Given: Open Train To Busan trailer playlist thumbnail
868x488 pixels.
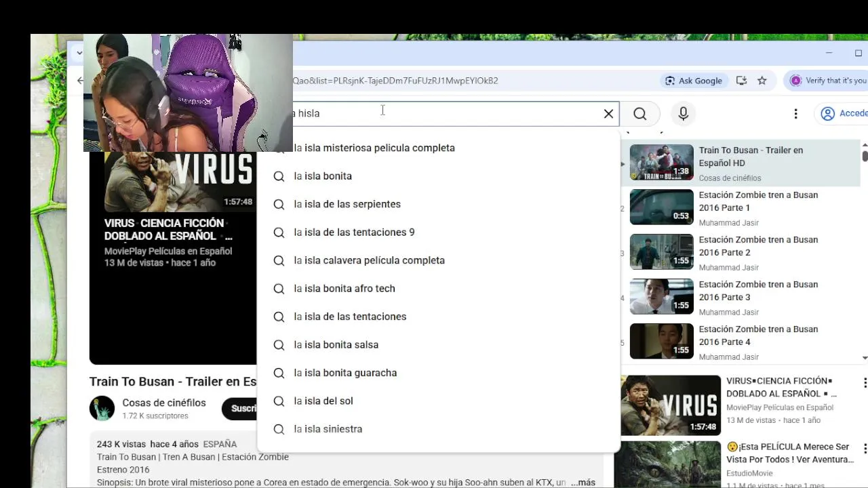Looking at the screenshot, I should (662, 163).
